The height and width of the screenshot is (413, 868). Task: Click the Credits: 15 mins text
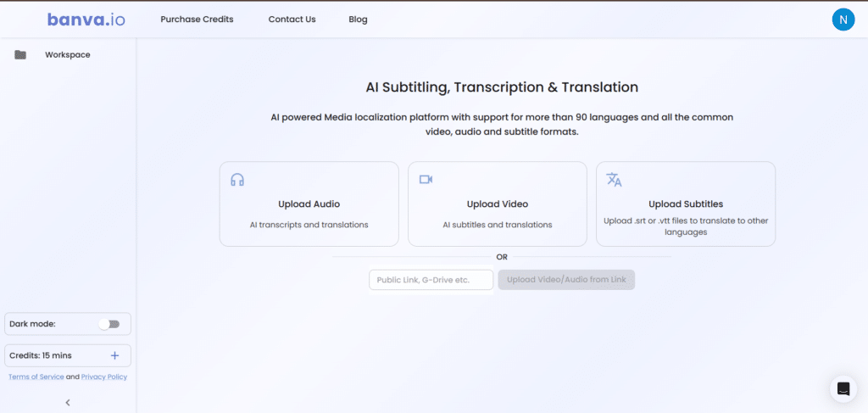[41, 355]
